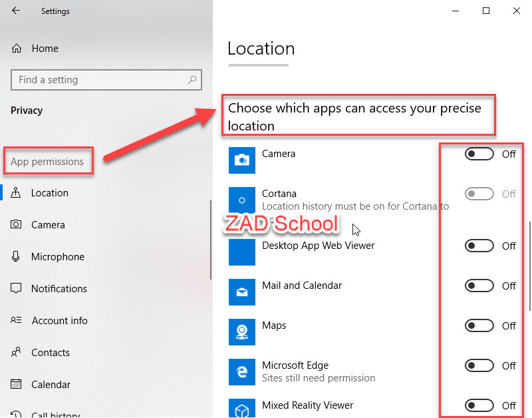Image resolution: width=532 pixels, height=418 pixels.
Task: Open Contacts privacy settings
Action: tap(51, 353)
